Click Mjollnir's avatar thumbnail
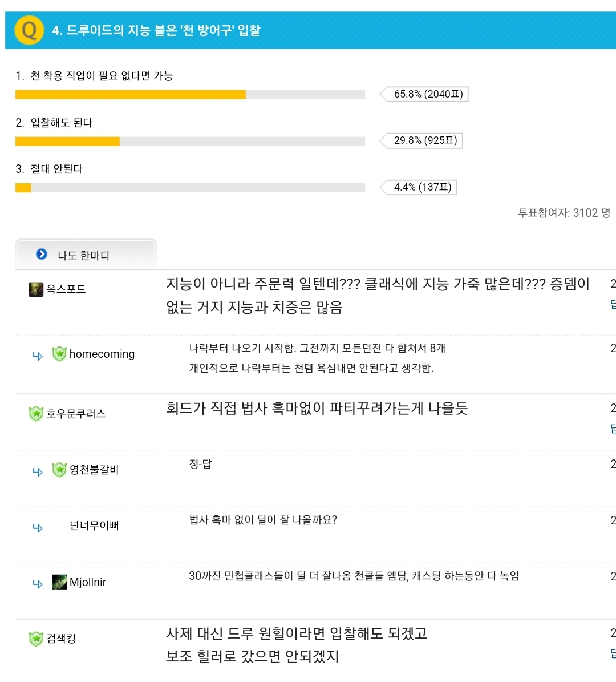The height and width of the screenshot is (682, 616). [x=59, y=582]
